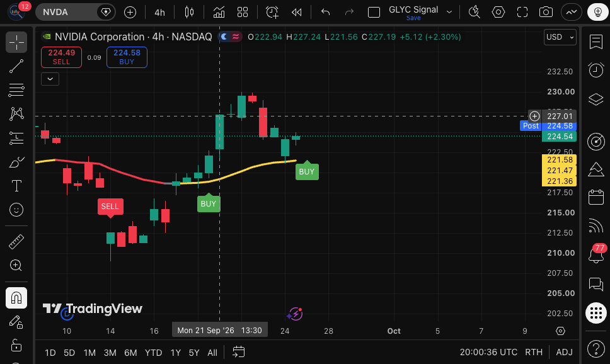Undo last action with arrow icon
The image size is (610, 364).
pyautogui.click(x=325, y=13)
